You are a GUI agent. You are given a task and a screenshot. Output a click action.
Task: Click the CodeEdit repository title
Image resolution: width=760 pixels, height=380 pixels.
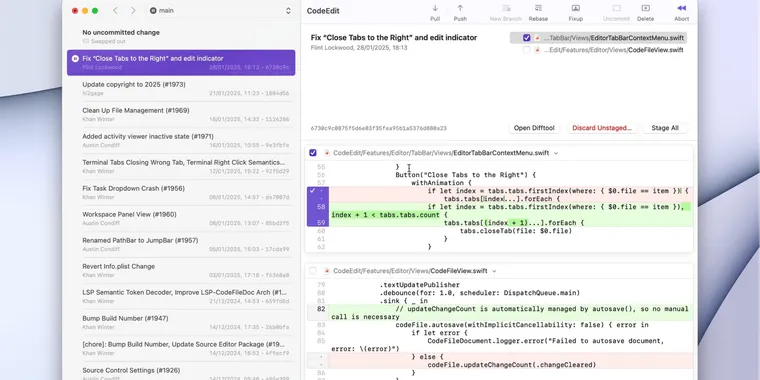tap(323, 11)
